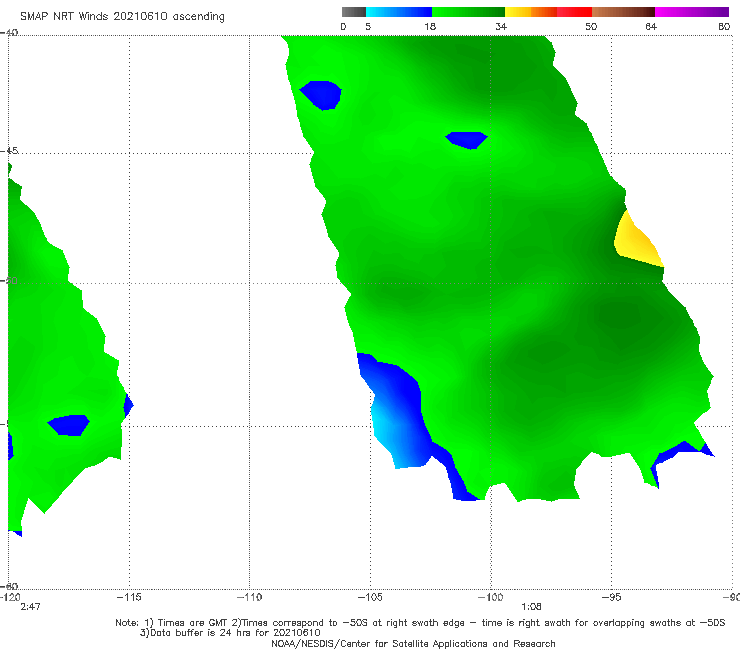Click the yellow high-wind patch on the swath edge
This screenshot has height=650, width=740.
tap(637, 241)
